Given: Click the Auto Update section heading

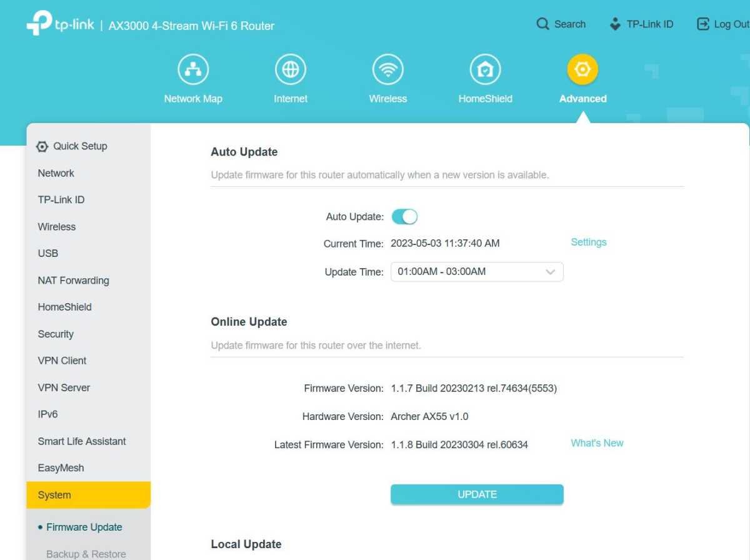Looking at the screenshot, I should click(244, 152).
